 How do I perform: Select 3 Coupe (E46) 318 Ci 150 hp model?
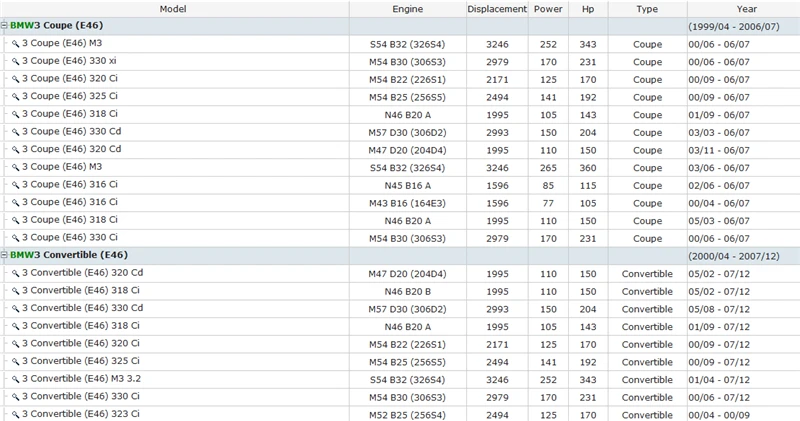pyautogui.click(x=69, y=220)
